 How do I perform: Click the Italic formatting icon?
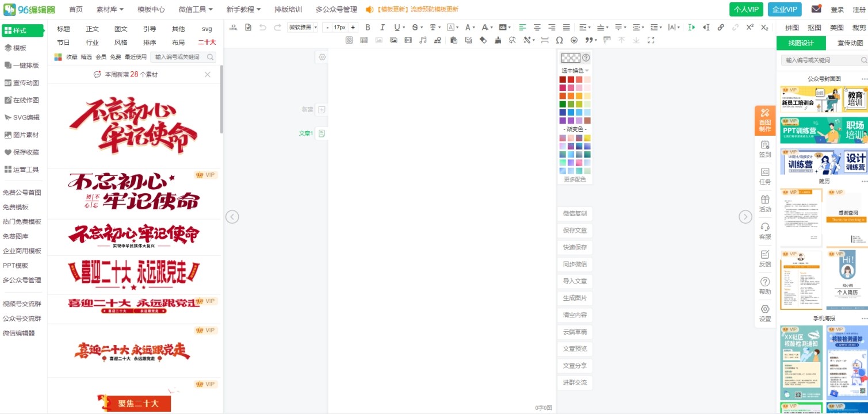pyautogui.click(x=383, y=28)
